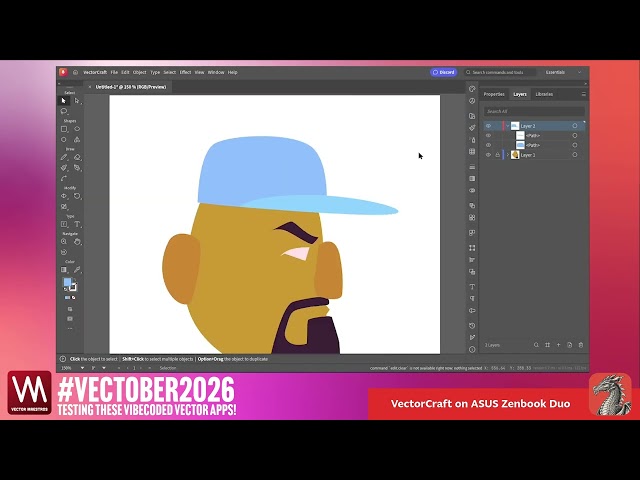
Task: Click the Locate object magnifier in Layers
Action: tap(536, 345)
